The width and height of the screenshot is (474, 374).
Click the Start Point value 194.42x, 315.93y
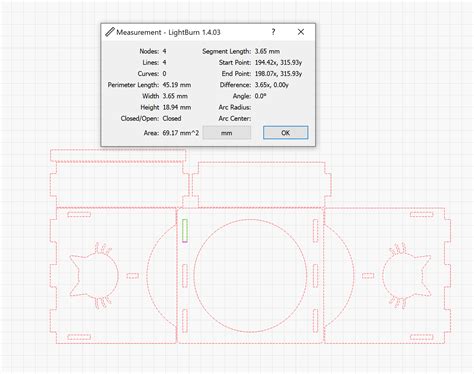pos(278,63)
